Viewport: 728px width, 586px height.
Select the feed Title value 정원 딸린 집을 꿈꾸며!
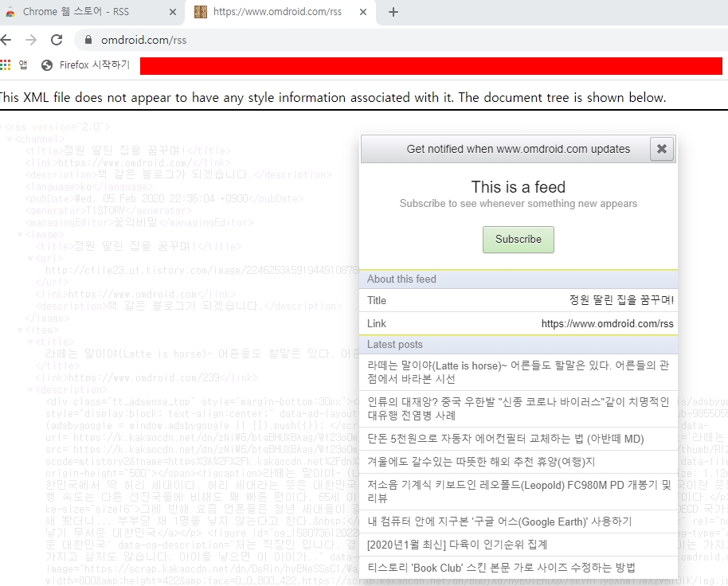621,300
